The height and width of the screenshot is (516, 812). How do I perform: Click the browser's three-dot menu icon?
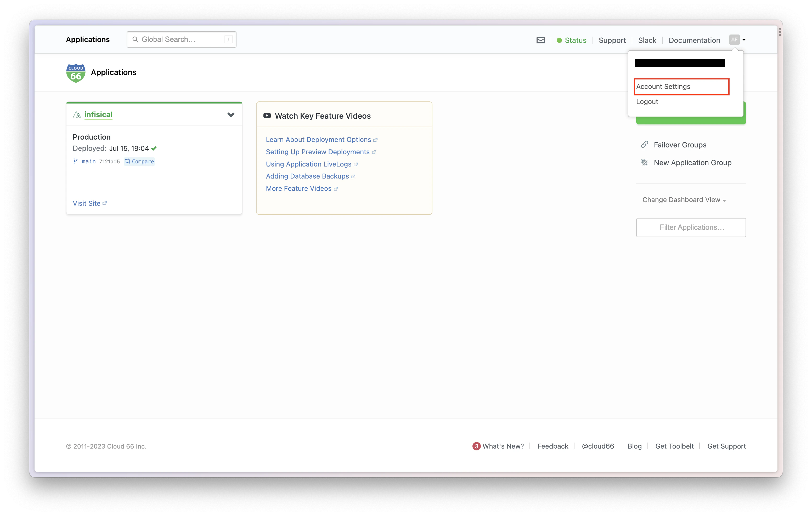tap(780, 32)
